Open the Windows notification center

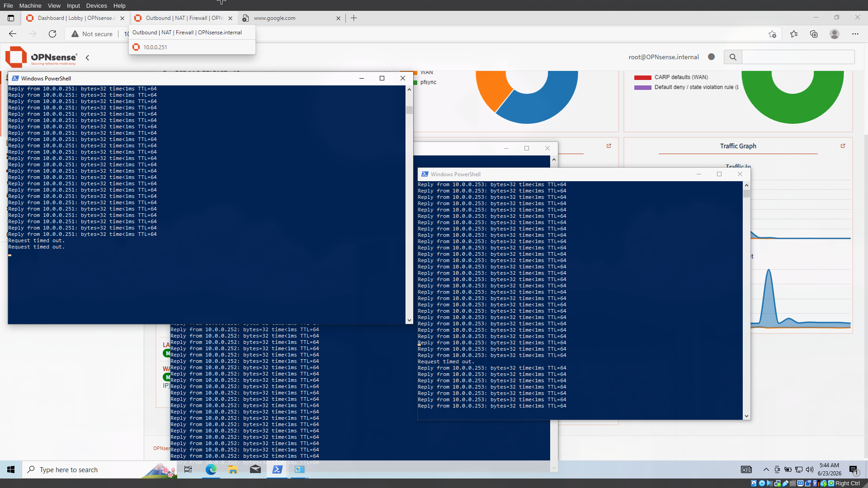click(854, 470)
